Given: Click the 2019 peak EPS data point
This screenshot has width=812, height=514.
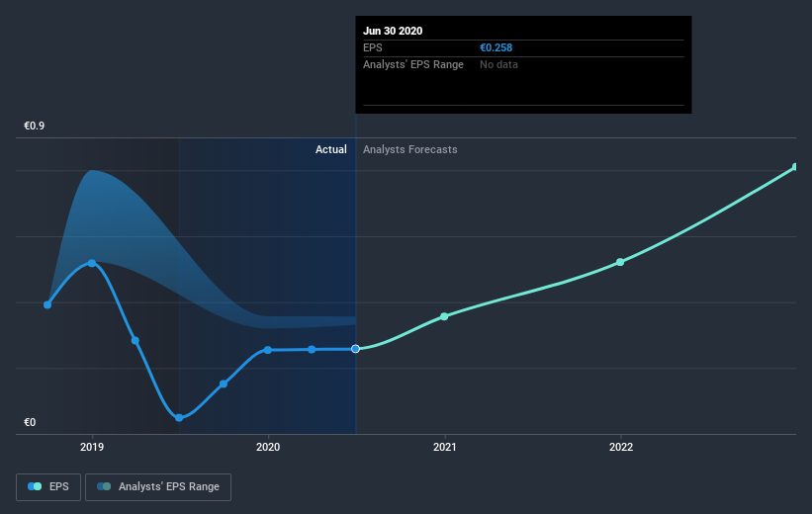Looking at the screenshot, I should 92,263.
